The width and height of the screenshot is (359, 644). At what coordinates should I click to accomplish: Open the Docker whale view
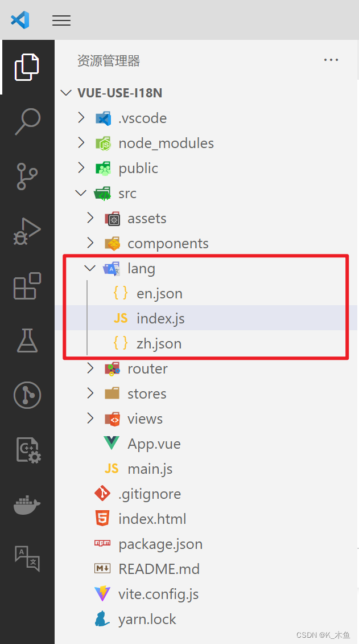(x=27, y=504)
